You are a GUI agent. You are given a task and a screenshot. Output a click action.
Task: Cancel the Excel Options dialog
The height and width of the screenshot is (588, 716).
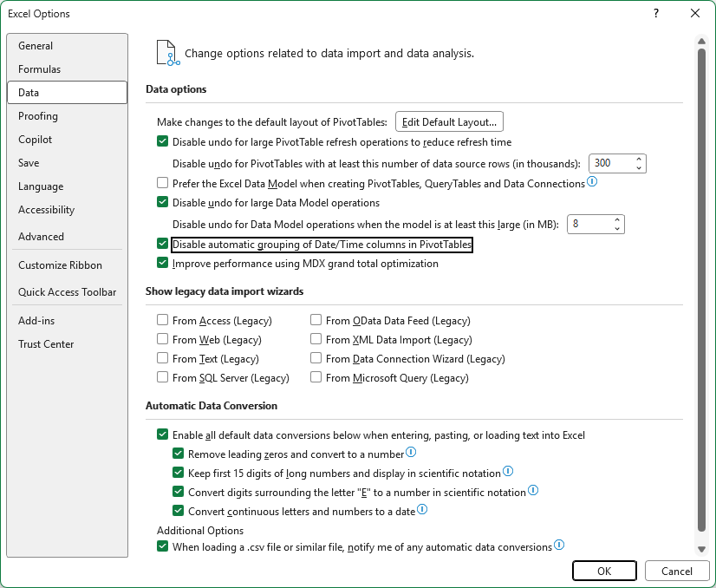pyautogui.click(x=677, y=572)
